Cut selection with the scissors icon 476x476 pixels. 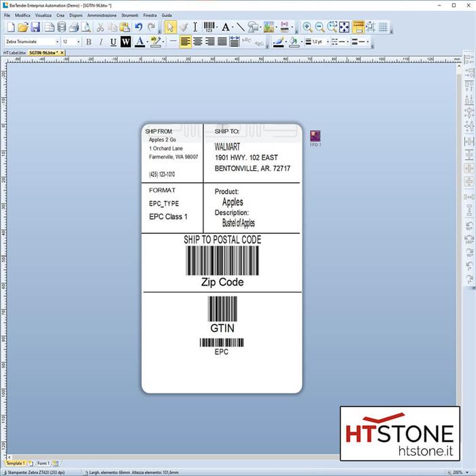(x=100, y=27)
